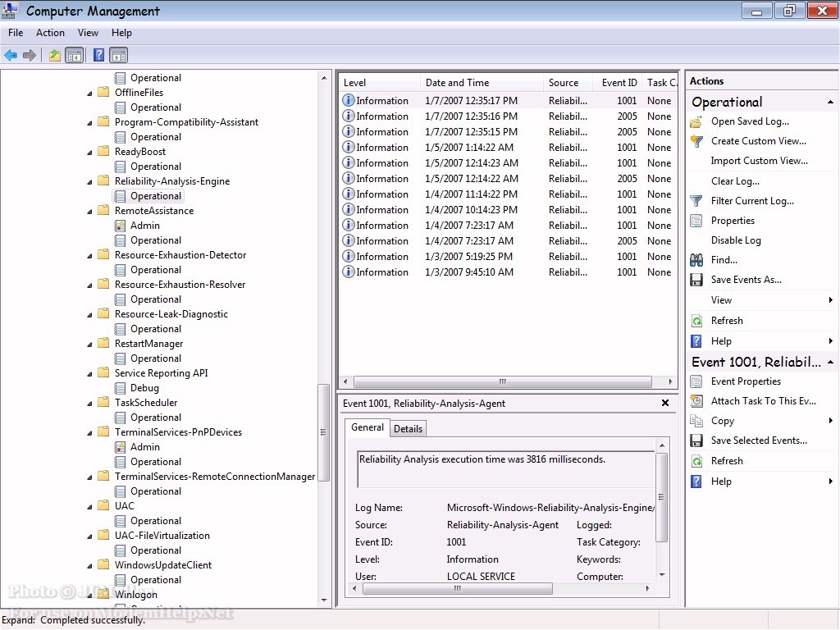Click the Help icon in the Operational section

coord(696,341)
